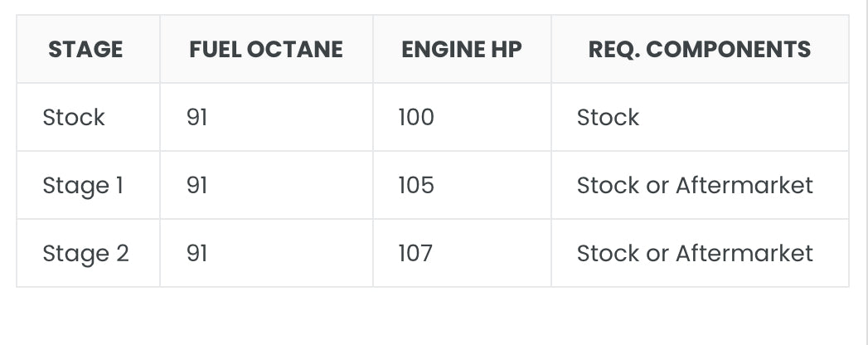Click the REQ. COMPONENTS column header
This screenshot has width=868, height=345.
(x=699, y=50)
